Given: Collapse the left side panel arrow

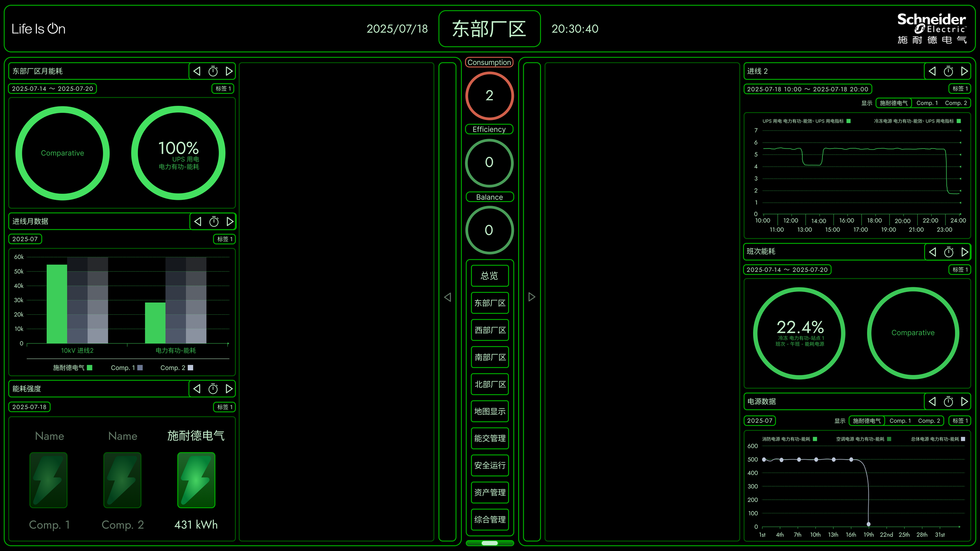Looking at the screenshot, I should tap(447, 297).
